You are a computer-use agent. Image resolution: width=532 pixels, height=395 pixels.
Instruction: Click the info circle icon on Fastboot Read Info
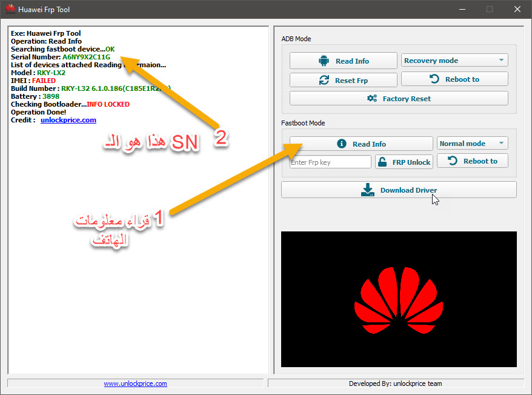coord(342,144)
